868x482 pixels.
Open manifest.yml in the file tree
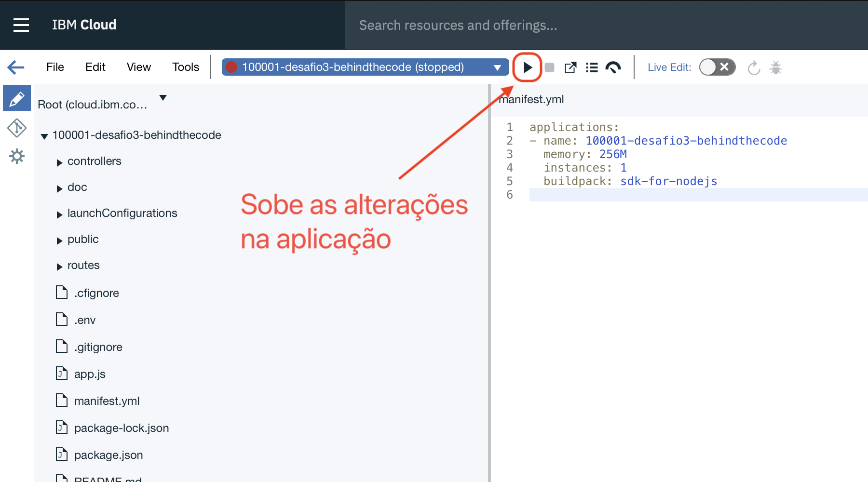[107, 401]
